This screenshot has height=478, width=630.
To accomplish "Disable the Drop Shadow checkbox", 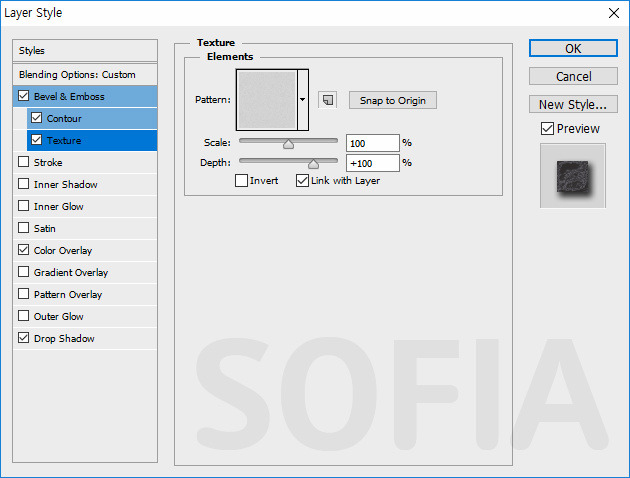I will [x=24, y=338].
